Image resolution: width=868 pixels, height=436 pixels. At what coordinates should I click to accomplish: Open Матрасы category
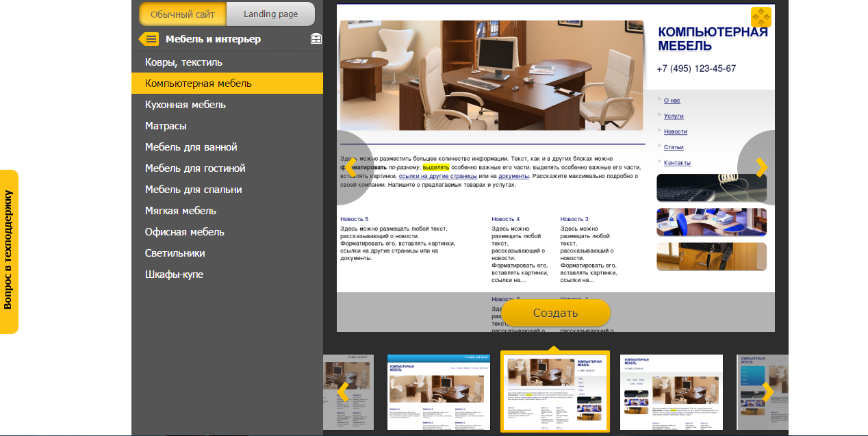point(227,126)
